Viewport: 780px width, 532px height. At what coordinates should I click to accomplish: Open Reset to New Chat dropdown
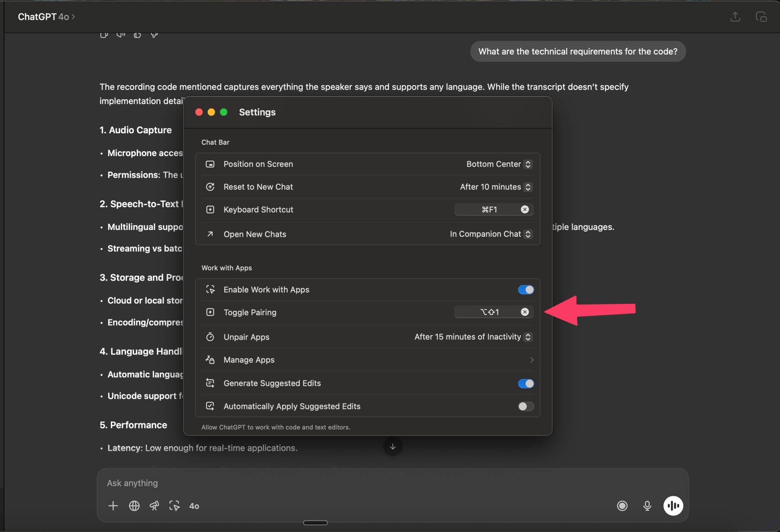496,187
